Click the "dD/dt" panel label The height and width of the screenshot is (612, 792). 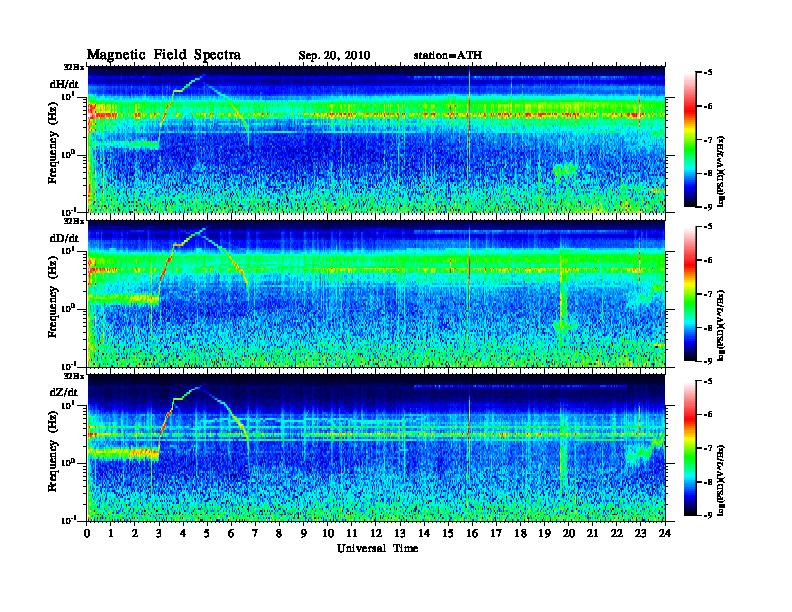[x=64, y=238]
